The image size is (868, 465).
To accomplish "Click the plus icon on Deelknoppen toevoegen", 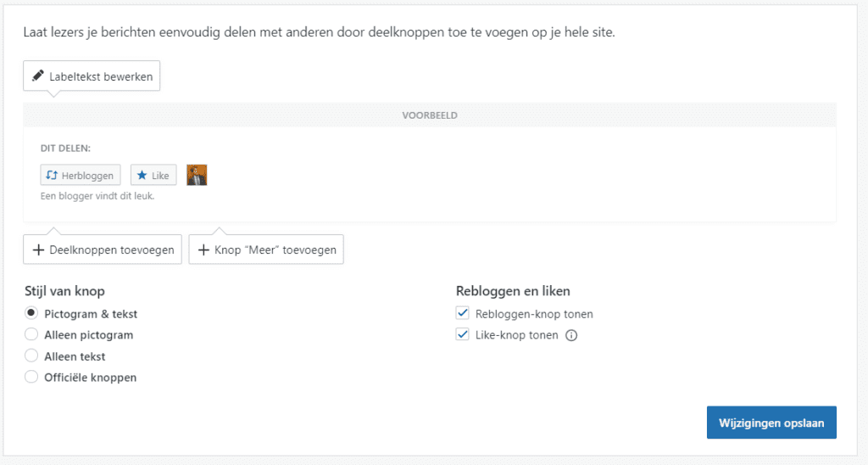I will coord(38,250).
